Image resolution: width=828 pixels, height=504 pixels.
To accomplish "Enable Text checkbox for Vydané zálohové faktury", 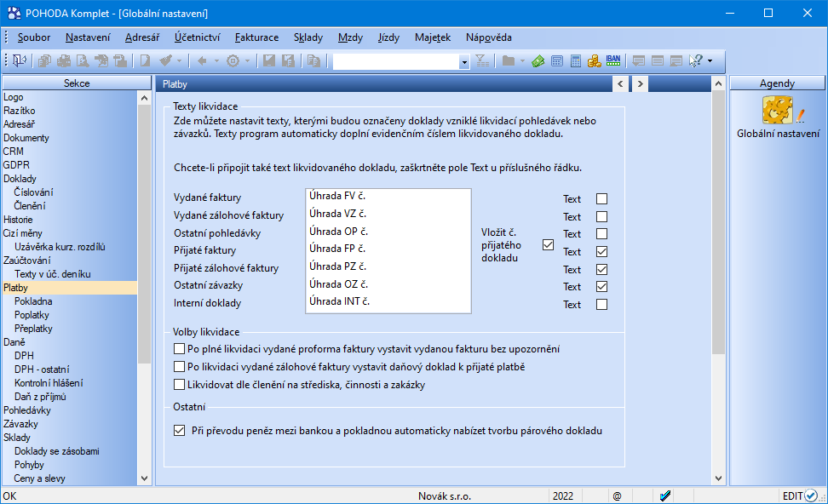I will [601, 217].
